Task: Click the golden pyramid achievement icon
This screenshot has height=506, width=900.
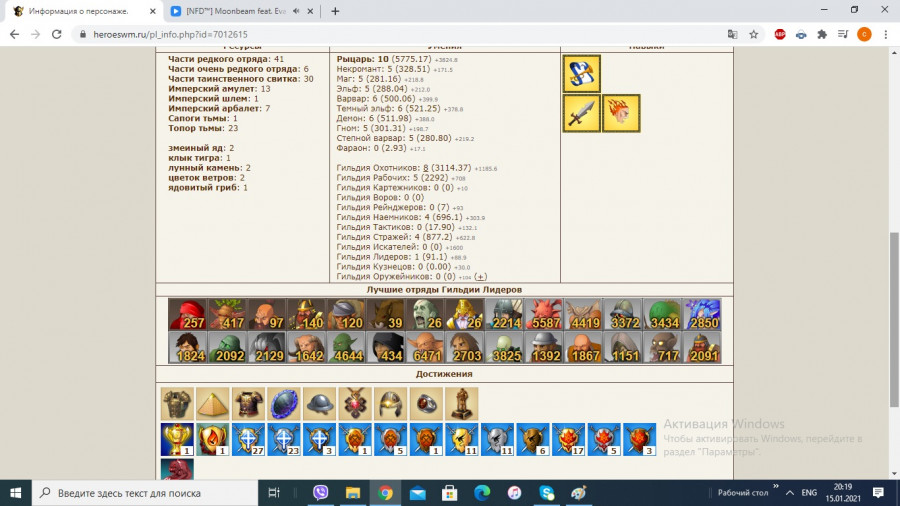Action: click(212, 404)
